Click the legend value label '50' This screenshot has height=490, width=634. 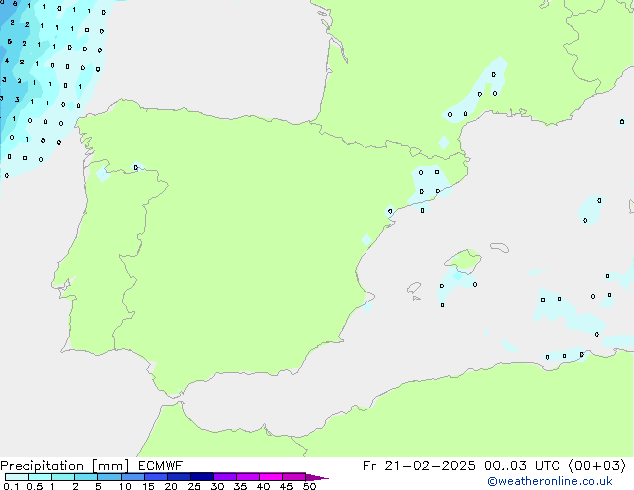pos(309,486)
